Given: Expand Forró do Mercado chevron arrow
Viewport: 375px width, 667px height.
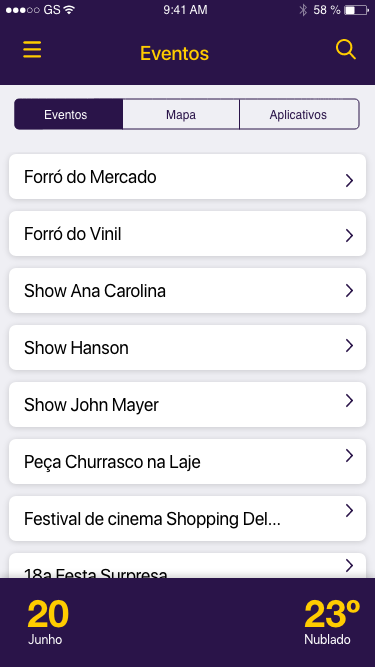Looking at the screenshot, I should [x=349, y=181].
